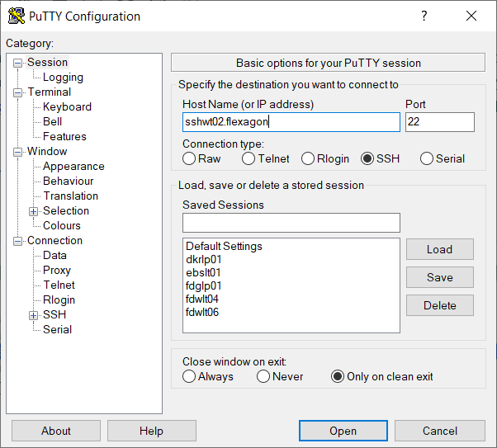Open the Appearance settings category

coord(73,167)
